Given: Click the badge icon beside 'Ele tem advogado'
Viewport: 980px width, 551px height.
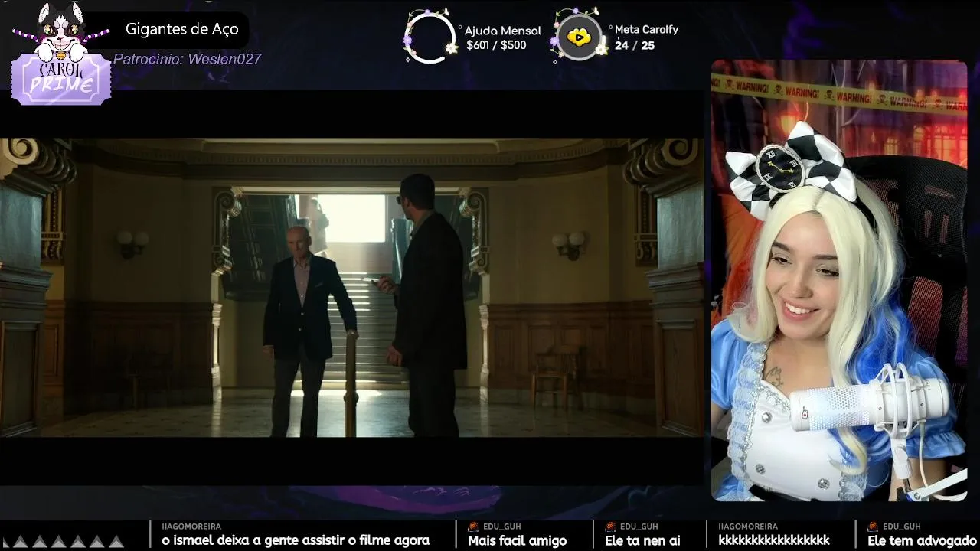Looking at the screenshot, I should 873,527.
